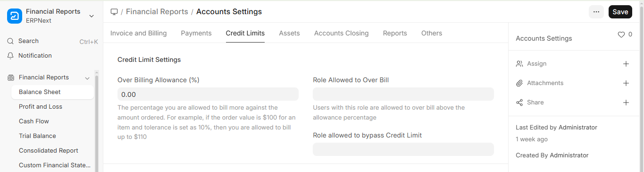Click the Share label in sidebar
Viewport: 644px width, 172px height.
coord(535,103)
